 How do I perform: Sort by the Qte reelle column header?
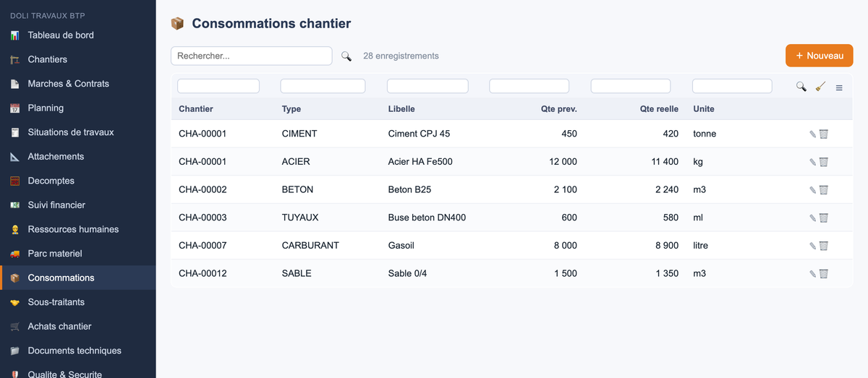coord(659,109)
